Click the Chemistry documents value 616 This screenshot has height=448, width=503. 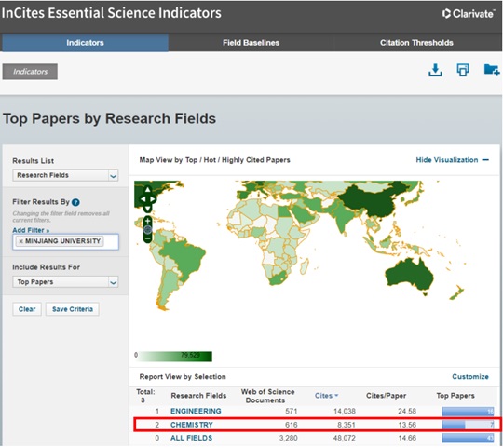click(x=291, y=425)
